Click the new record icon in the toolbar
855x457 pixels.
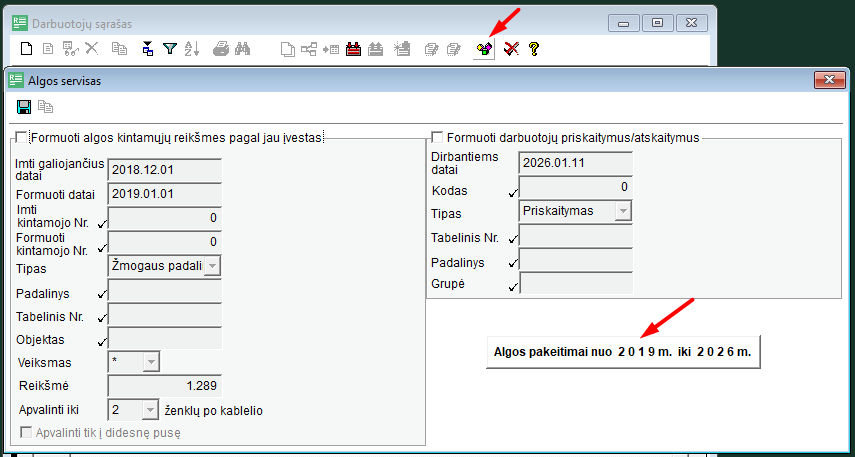point(27,48)
